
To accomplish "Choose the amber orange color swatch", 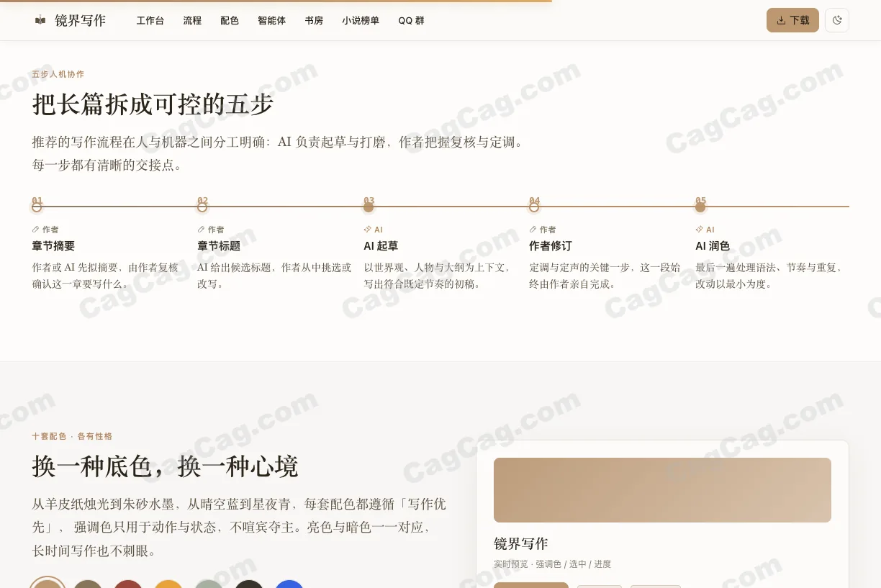I will (168, 584).
